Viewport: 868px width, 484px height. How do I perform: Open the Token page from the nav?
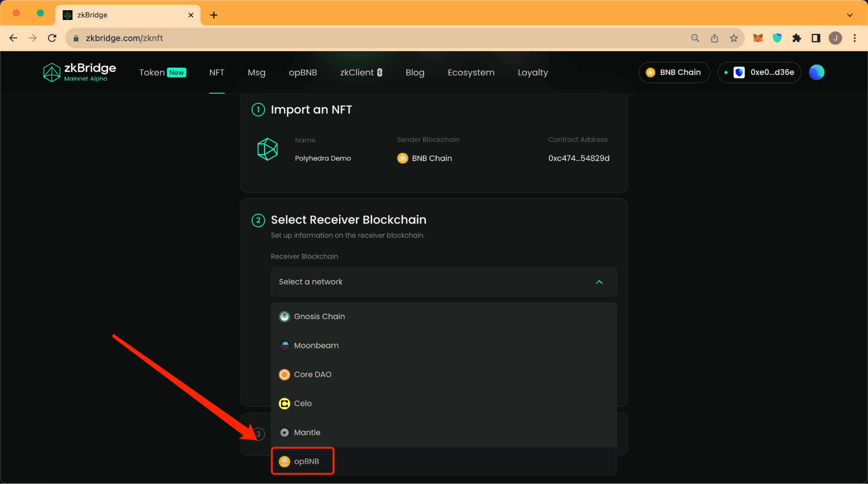(162, 72)
